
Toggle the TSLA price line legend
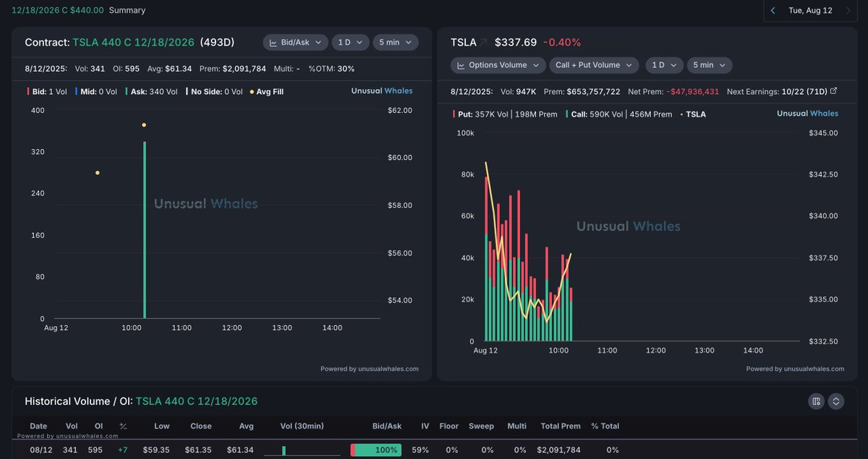[x=693, y=114]
